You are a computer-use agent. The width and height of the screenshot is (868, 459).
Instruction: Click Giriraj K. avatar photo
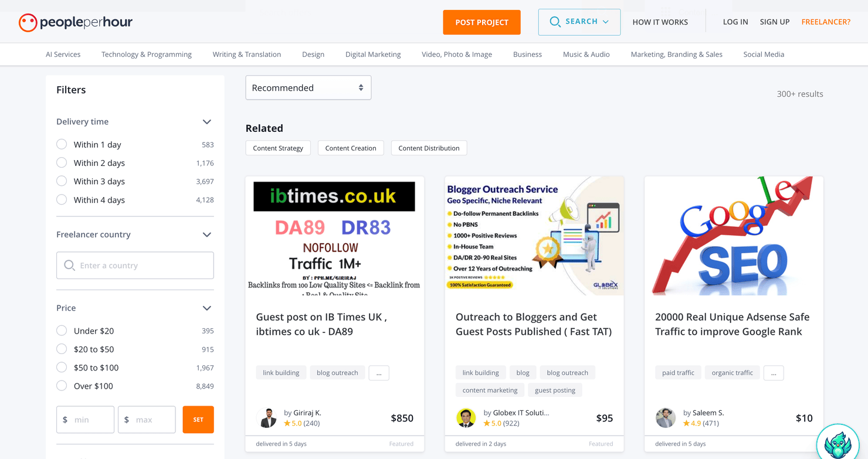pyautogui.click(x=267, y=418)
